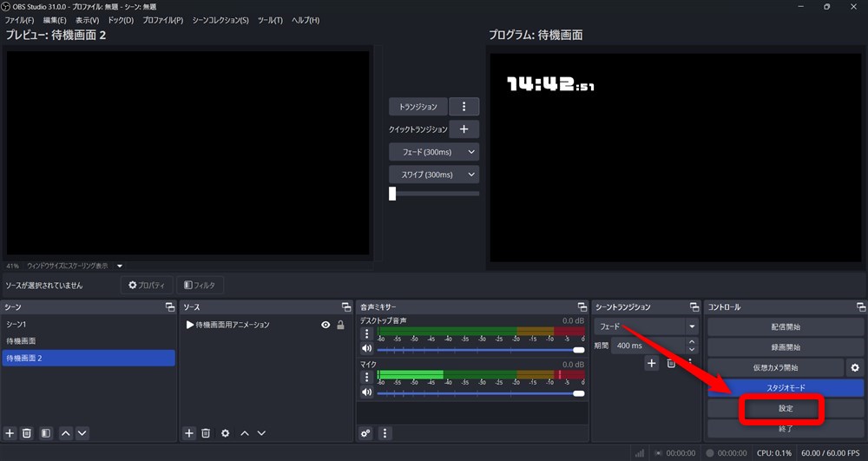Add scene transition with plus icon

tap(652, 363)
